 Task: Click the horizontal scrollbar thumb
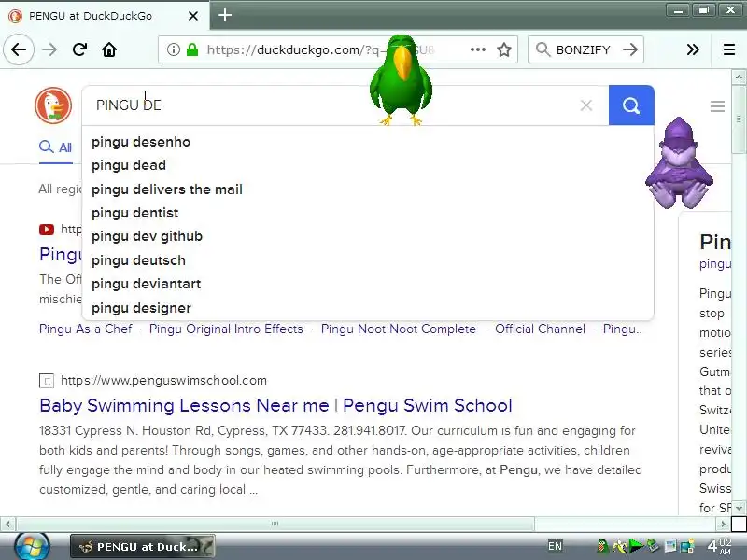pyautogui.click(x=275, y=524)
